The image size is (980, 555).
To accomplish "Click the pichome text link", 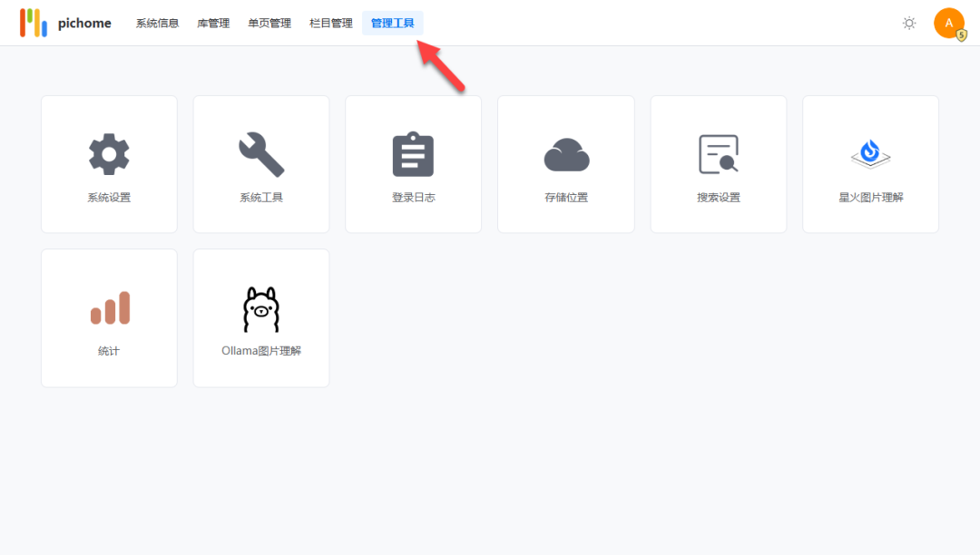I will click(x=83, y=23).
